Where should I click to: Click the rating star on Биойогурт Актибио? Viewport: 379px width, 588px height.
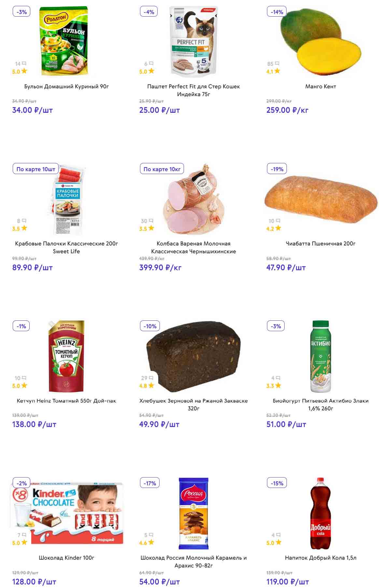point(278,386)
